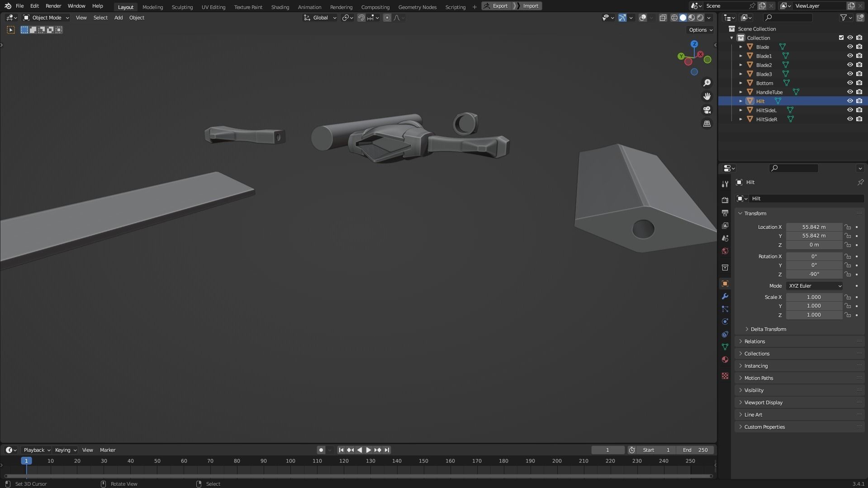
Task: Jump to the timeline start frame
Action: 341,450
